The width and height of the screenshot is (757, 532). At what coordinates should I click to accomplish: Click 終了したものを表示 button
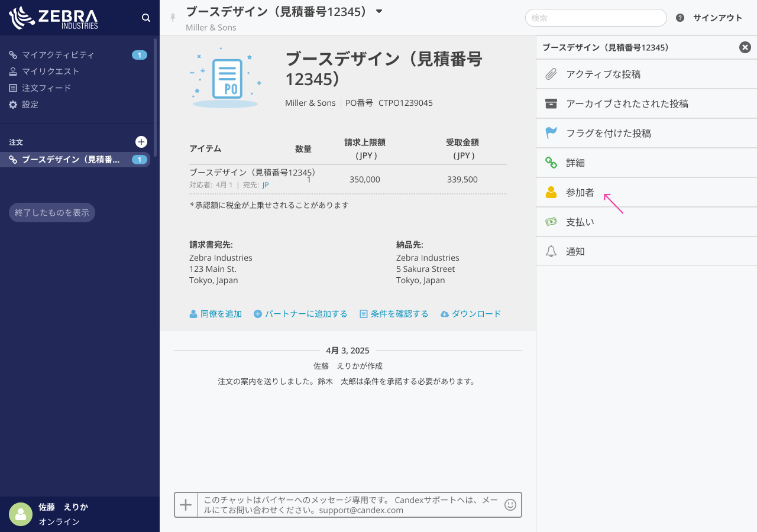click(x=52, y=213)
